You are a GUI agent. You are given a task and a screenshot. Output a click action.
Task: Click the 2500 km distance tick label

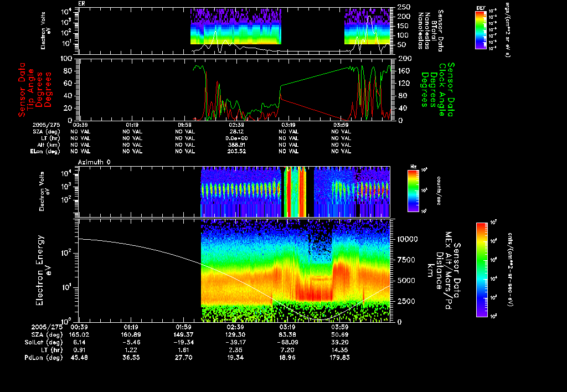[x=406, y=301]
